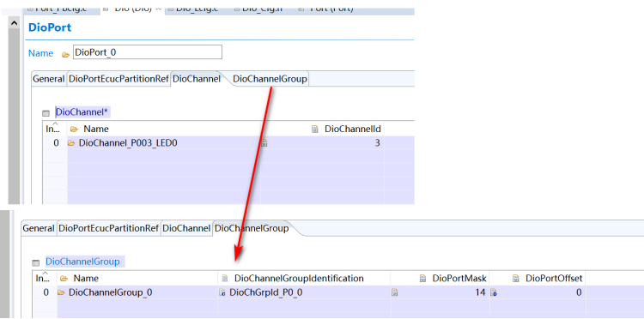Viewport: 644px width, 319px height.
Task: Sort by Index column in DioChannelGroup table
Action: click(x=45, y=278)
